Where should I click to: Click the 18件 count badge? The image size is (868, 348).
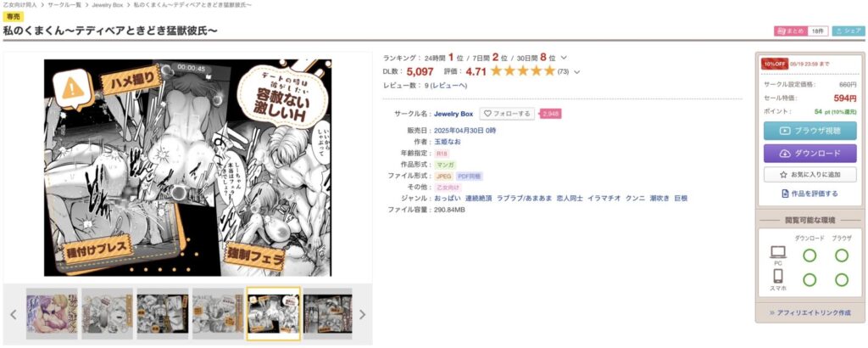point(818,31)
